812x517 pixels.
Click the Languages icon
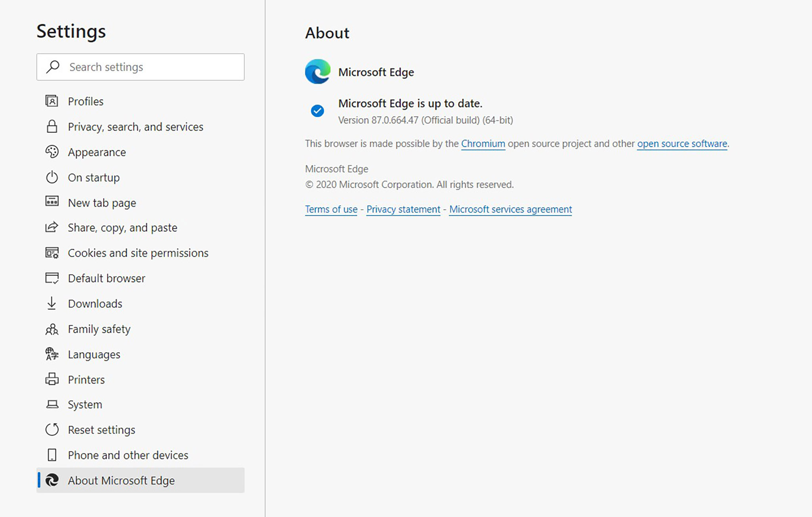(x=52, y=354)
